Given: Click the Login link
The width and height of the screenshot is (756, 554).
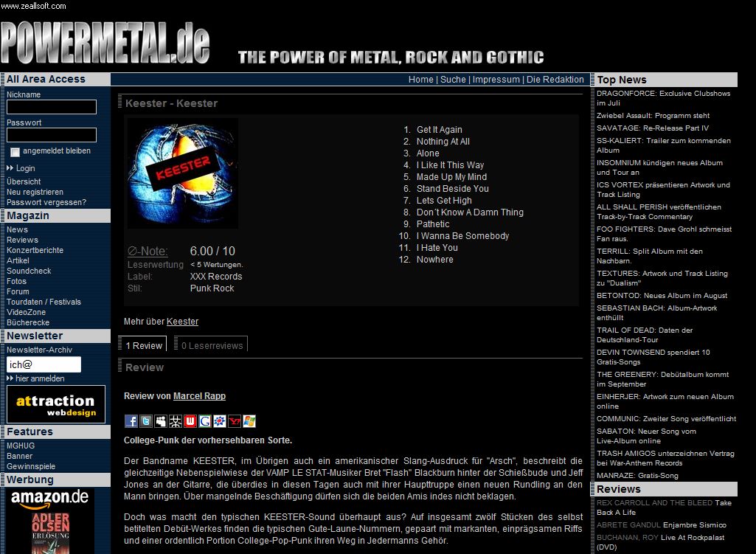Looking at the screenshot, I should click(x=26, y=168).
